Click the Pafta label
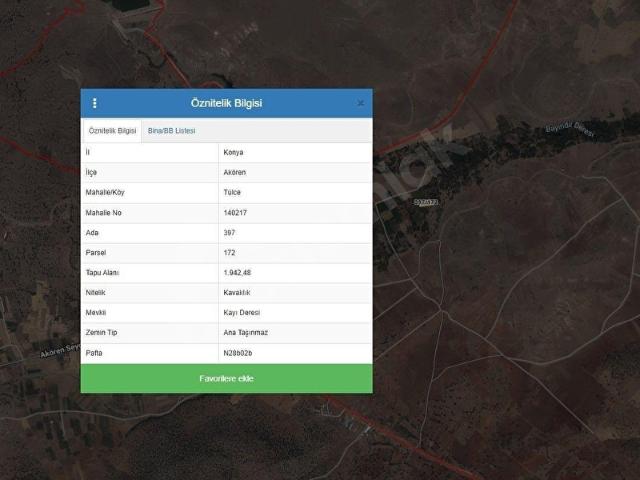The width and height of the screenshot is (640, 480). tap(94, 353)
